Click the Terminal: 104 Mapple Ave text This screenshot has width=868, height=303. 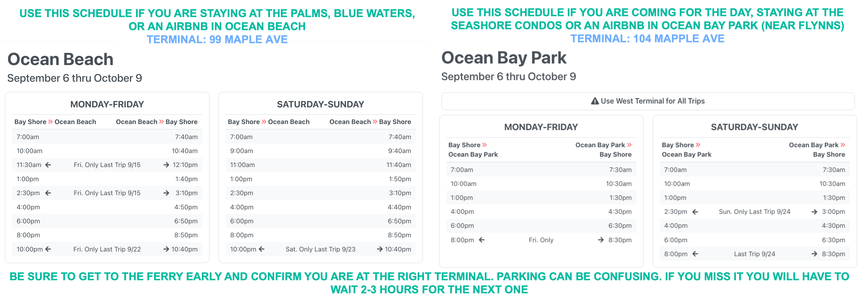point(647,38)
